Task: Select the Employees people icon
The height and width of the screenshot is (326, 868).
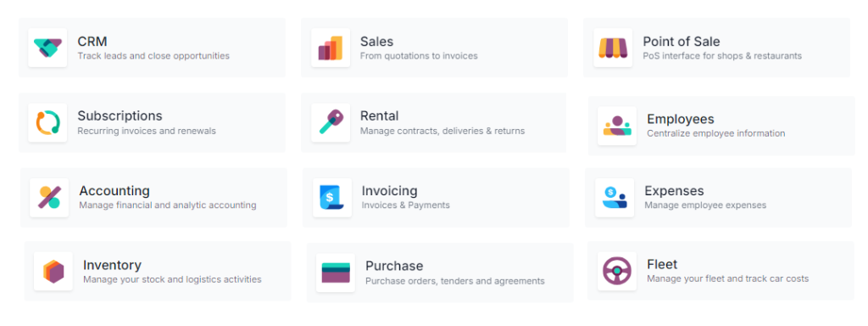Action: click(617, 126)
